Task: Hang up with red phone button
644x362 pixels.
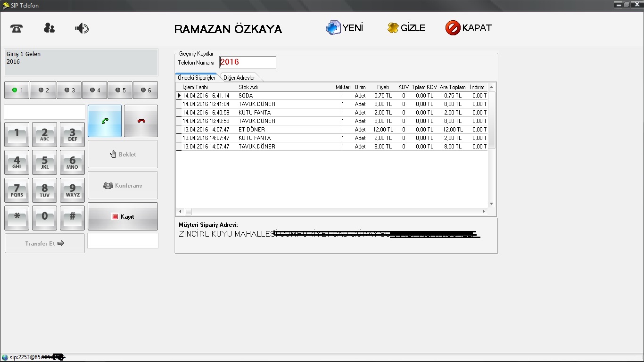Action: (x=141, y=121)
